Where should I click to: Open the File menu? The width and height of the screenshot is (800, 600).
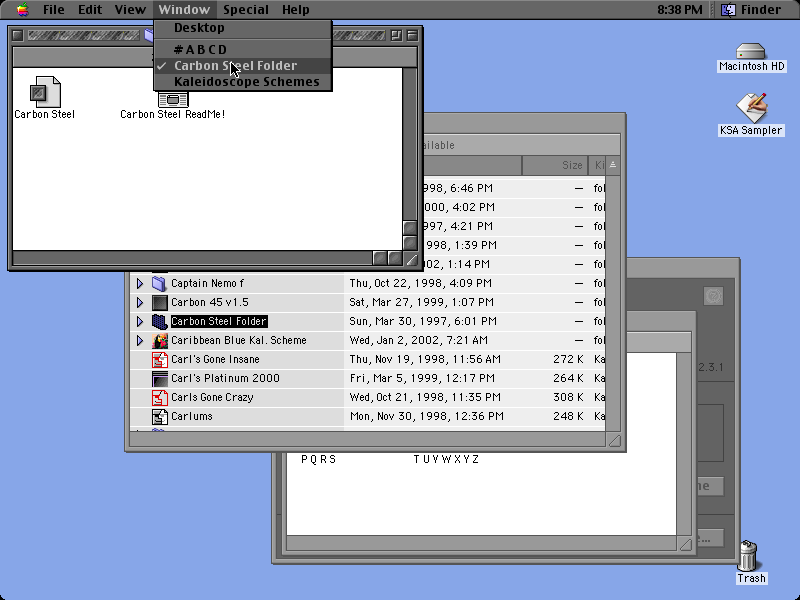54,10
